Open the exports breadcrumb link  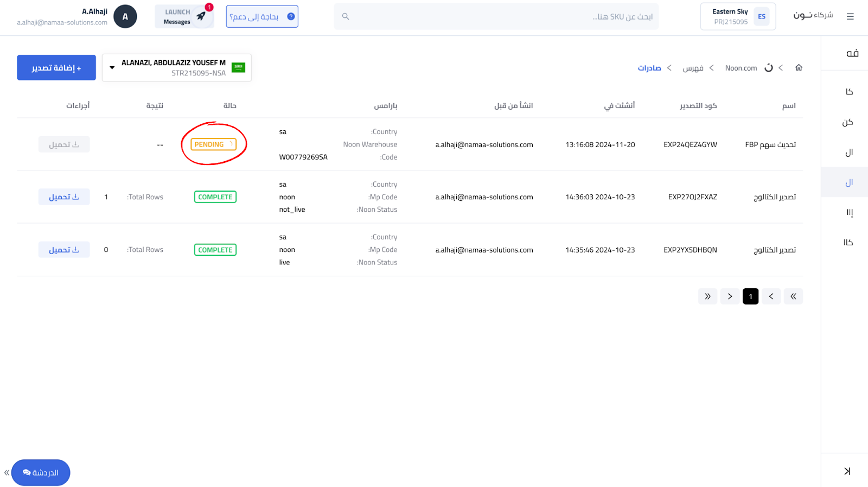pyautogui.click(x=649, y=68)
